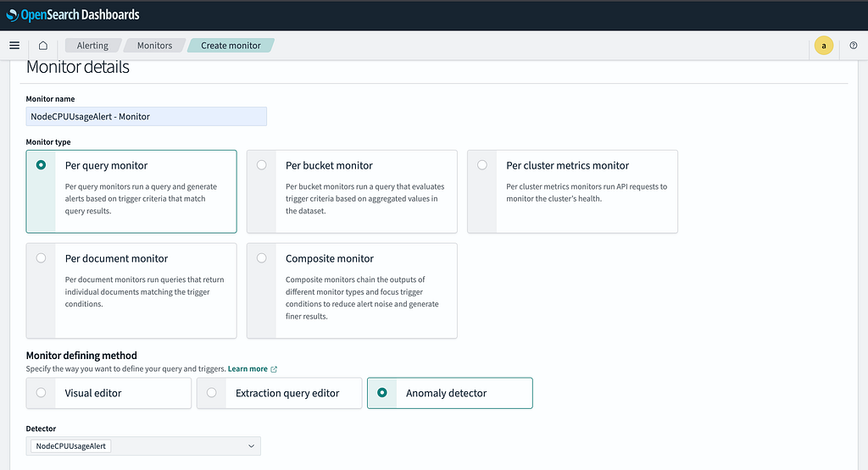Viewport: 868px width, 470px height.
Task: Select Per query monitor radio button
Action: pyautogui.click(x=41, y=165)
